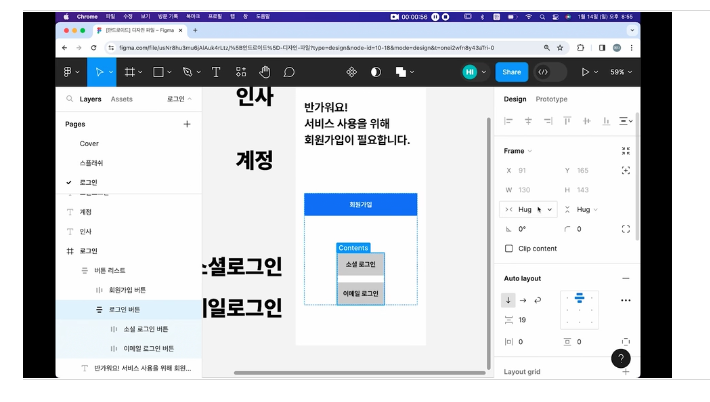Open the Apple menu
The image size is (710, 402).
coord(66,16)
